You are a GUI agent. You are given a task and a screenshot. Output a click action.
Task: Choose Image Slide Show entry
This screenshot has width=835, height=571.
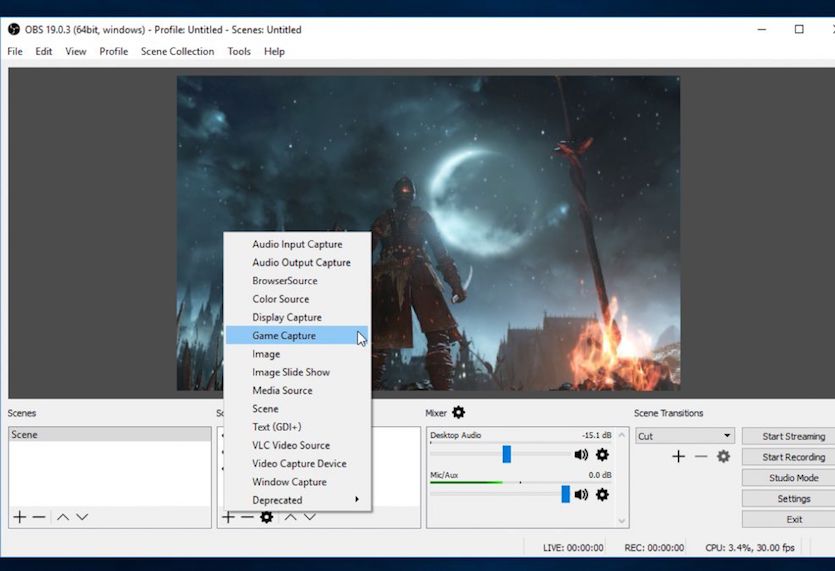pyautogui.click(x=297, y=372)
